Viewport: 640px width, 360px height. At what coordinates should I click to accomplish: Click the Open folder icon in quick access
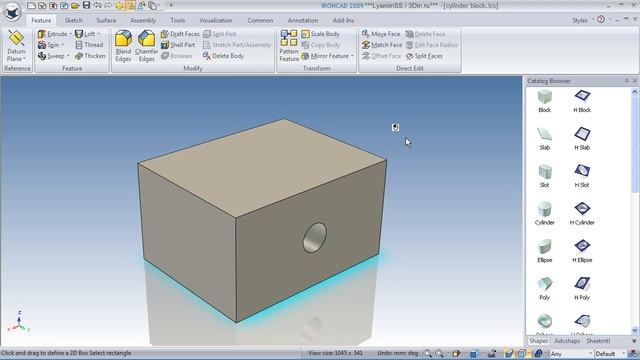coord(75,6)
